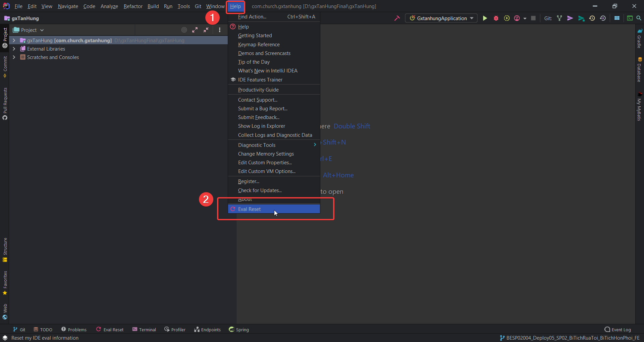Click the Git Rollback icon
Screen dimensions: 644x342
coord(603,18)
